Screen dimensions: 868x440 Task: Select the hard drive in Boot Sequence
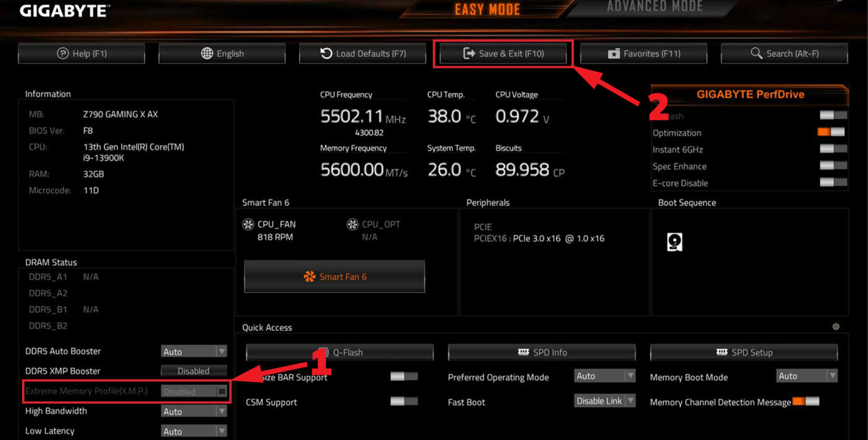pos(674,241)
